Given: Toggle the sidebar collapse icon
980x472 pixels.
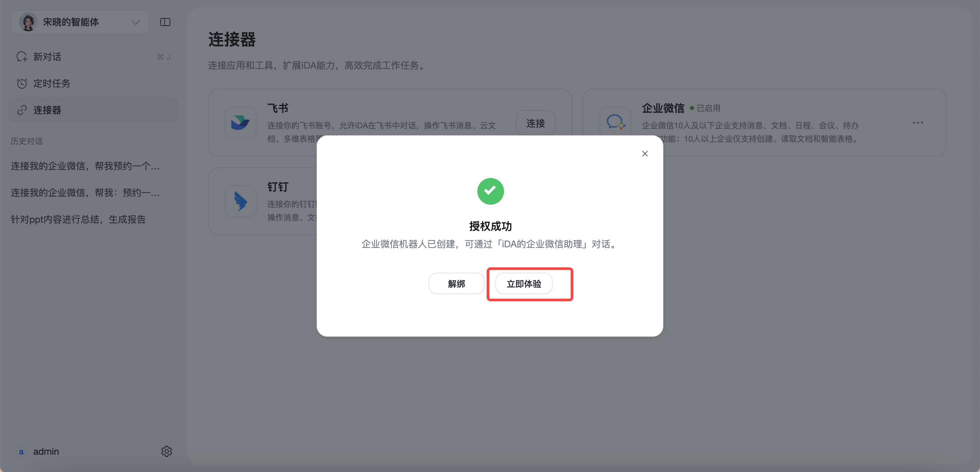Looking at the screenshot, I should 165,22.
